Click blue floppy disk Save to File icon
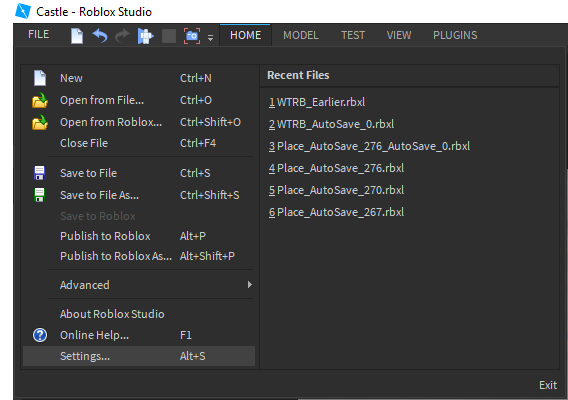 point(39,173)
